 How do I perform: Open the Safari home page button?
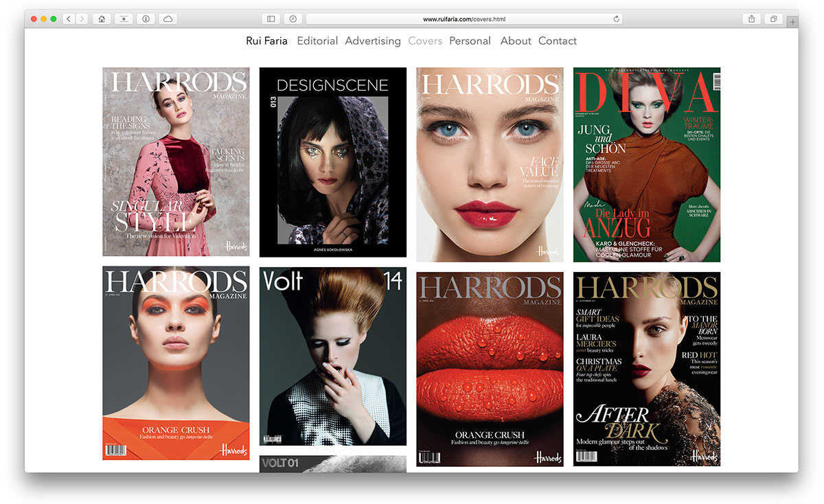[x=102, y=19]
